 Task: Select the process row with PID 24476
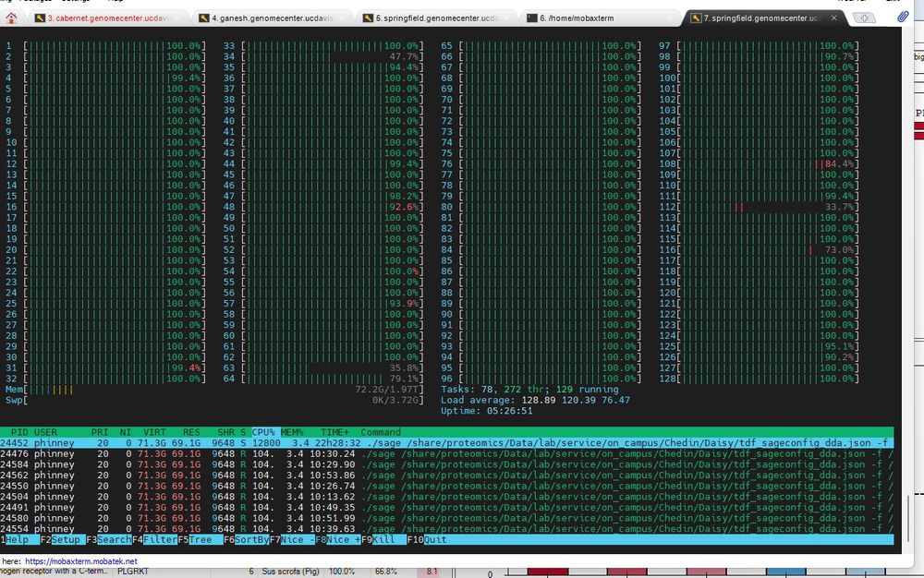[446, 453]
